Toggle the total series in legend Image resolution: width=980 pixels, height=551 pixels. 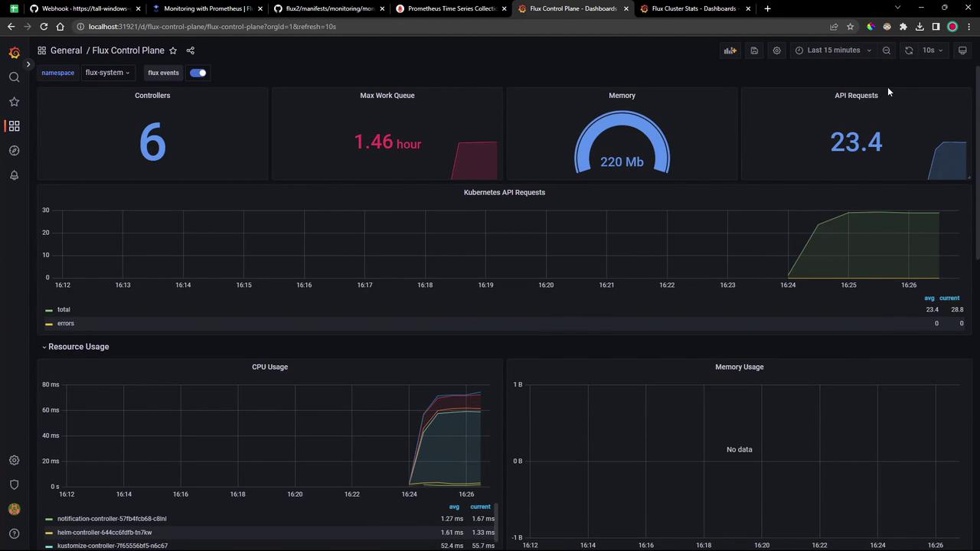click(64, 310)
